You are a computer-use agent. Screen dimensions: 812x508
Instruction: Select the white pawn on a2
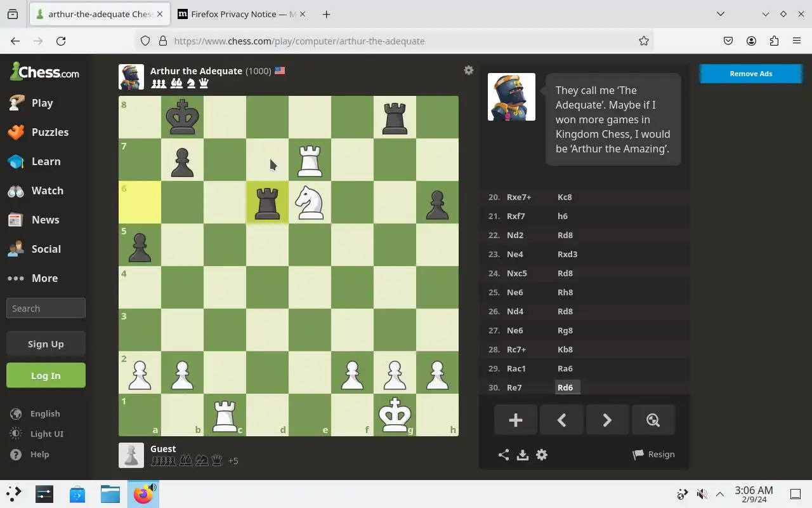click(140, 372)
